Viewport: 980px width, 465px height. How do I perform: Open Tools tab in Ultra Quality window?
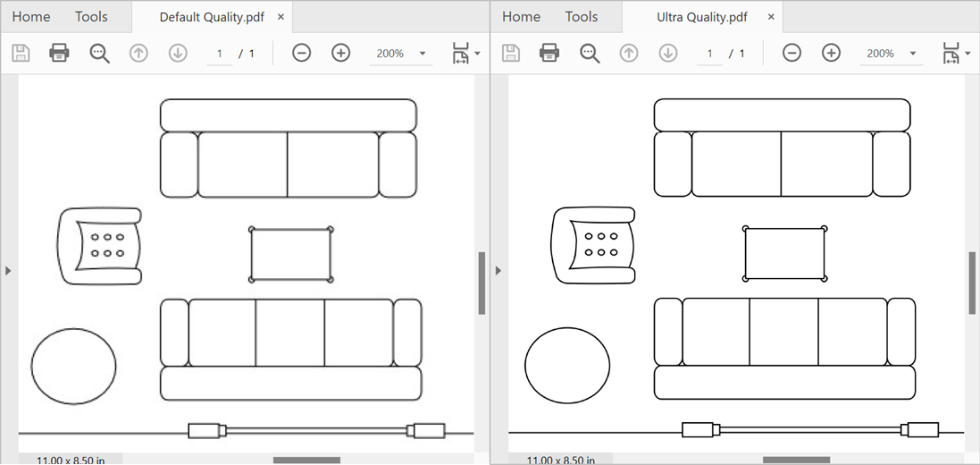tap(582, 17)
